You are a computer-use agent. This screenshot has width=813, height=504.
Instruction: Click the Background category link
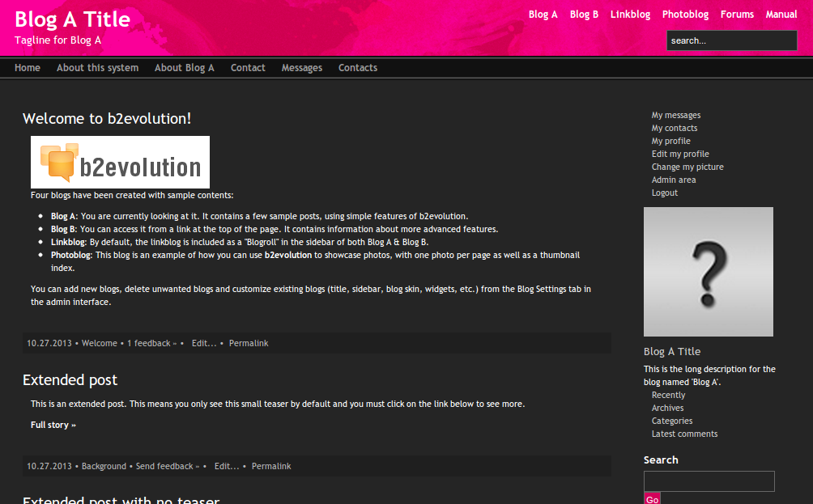point(104,466)
